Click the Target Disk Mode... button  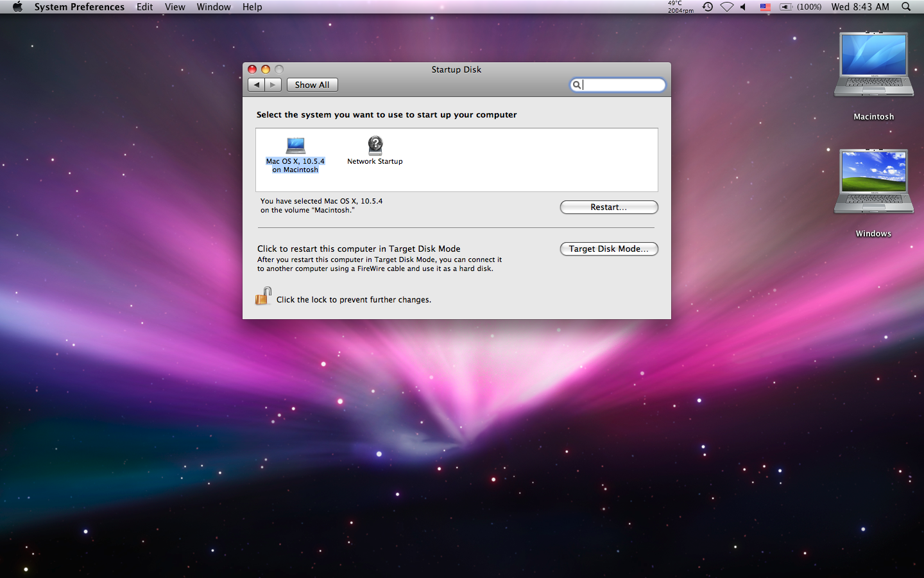coord(609,249)
